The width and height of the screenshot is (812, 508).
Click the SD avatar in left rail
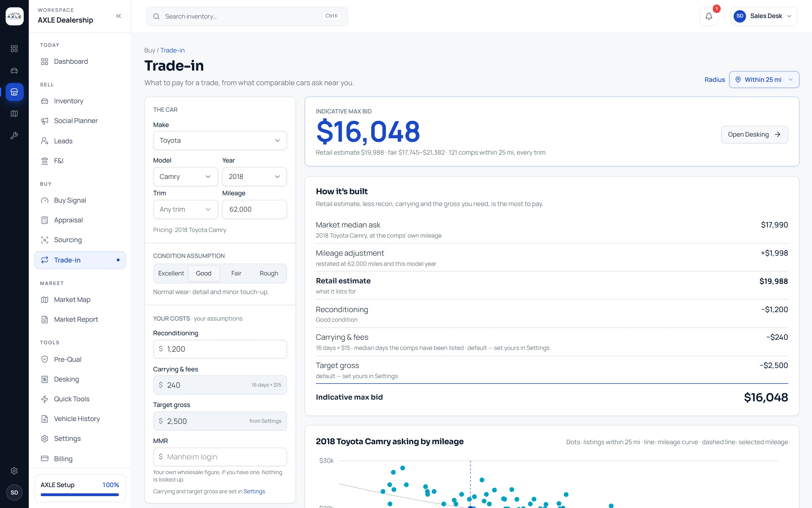coord(14,492)
